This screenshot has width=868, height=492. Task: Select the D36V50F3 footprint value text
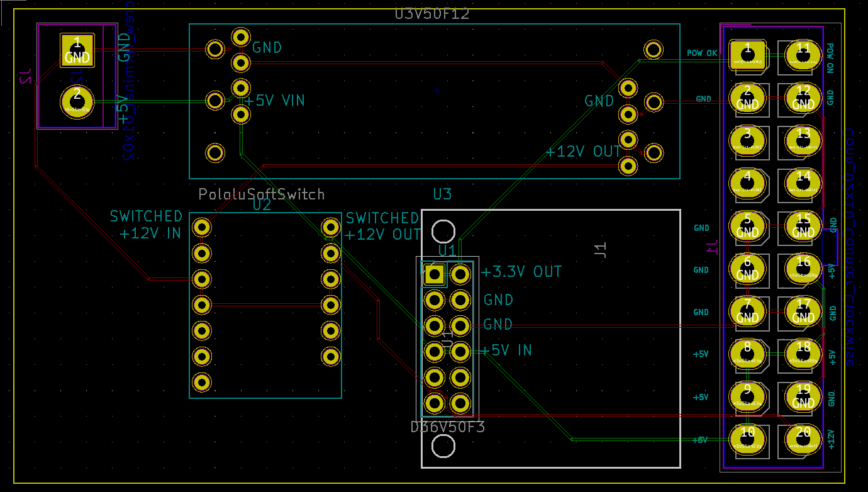click(448, 427)
